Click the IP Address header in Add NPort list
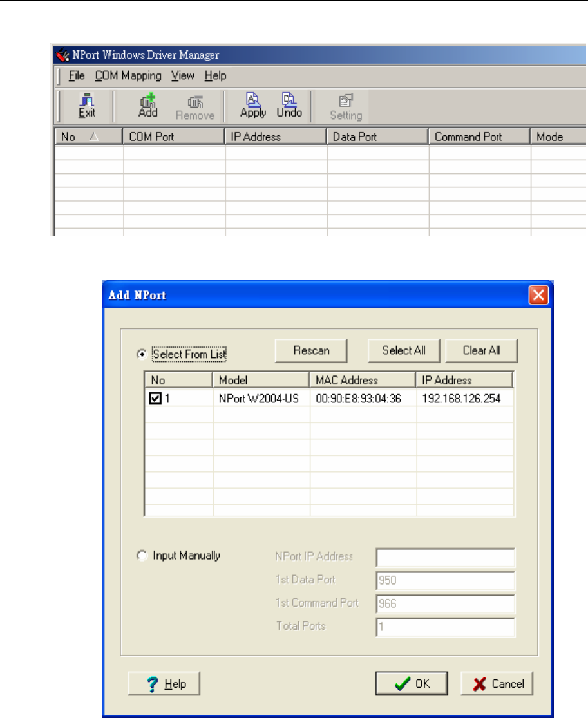The width and height of the screenshot is (588, 718). [464, 380]
